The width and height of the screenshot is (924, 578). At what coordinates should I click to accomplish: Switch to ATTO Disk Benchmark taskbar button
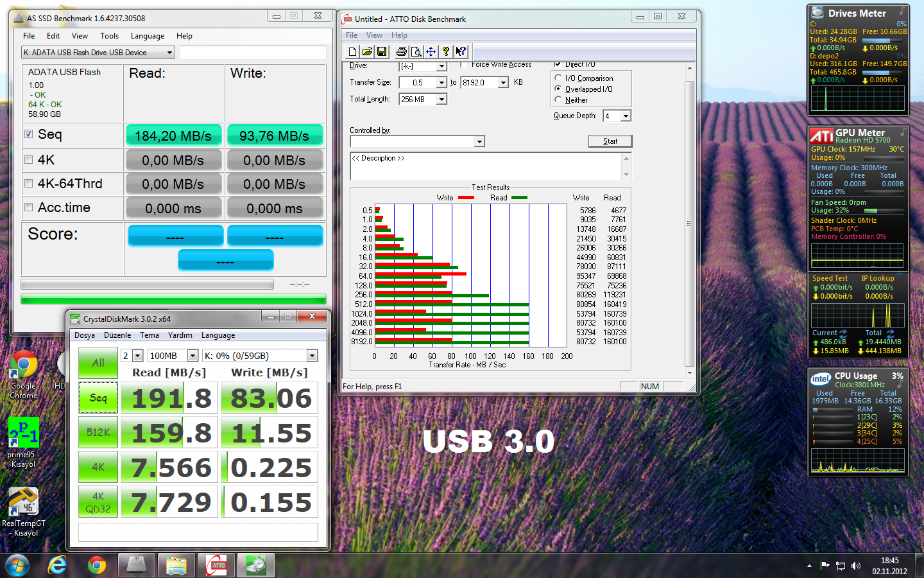click(216, 566)
